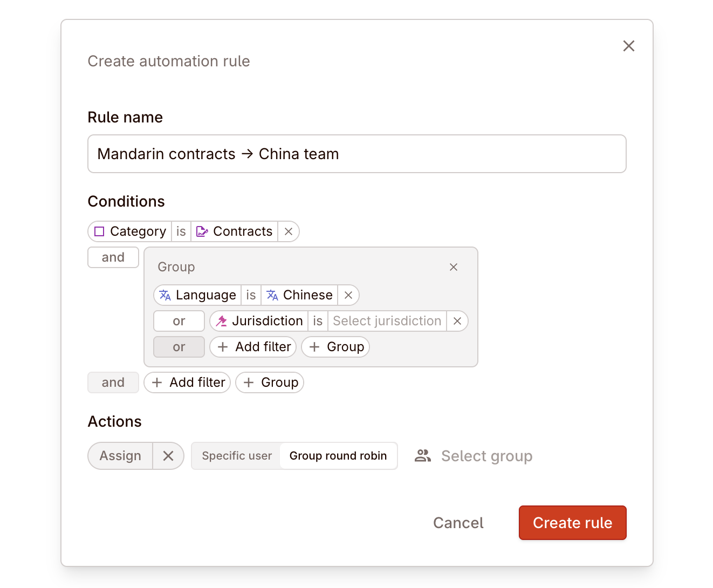Open the Select jurisdiction dropdown
This screenshot has height=588, width=713.
(x=386, y=321)
